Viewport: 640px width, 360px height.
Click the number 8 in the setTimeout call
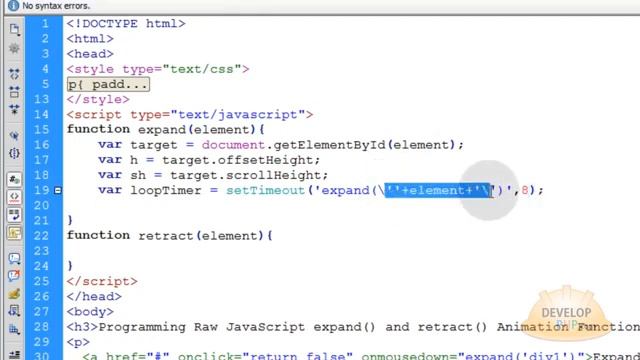click(x=525, y=190)
